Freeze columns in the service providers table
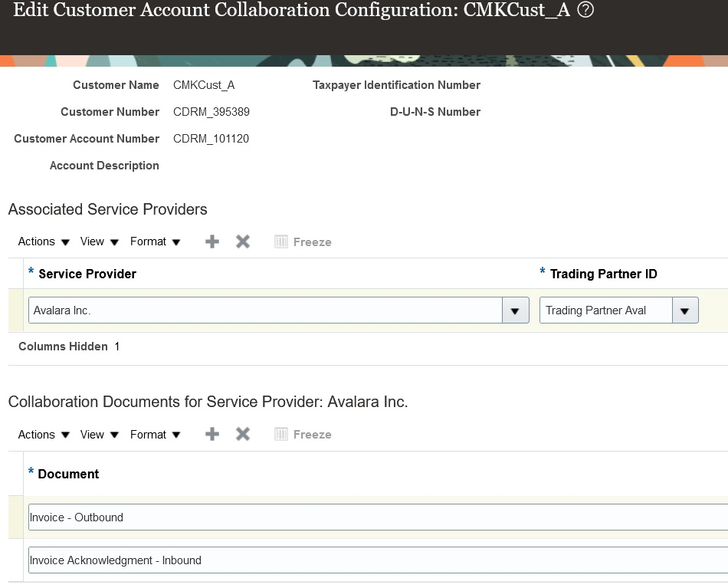 point(303,241)
